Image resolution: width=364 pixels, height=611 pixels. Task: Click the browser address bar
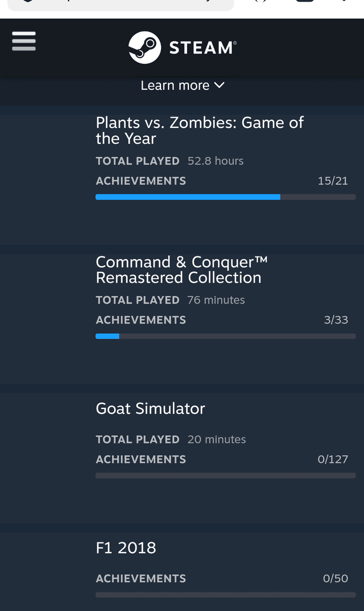click(121, 4)
